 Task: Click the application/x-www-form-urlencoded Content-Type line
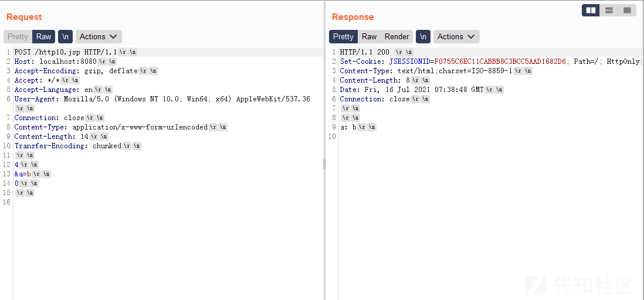click(121, 127)
